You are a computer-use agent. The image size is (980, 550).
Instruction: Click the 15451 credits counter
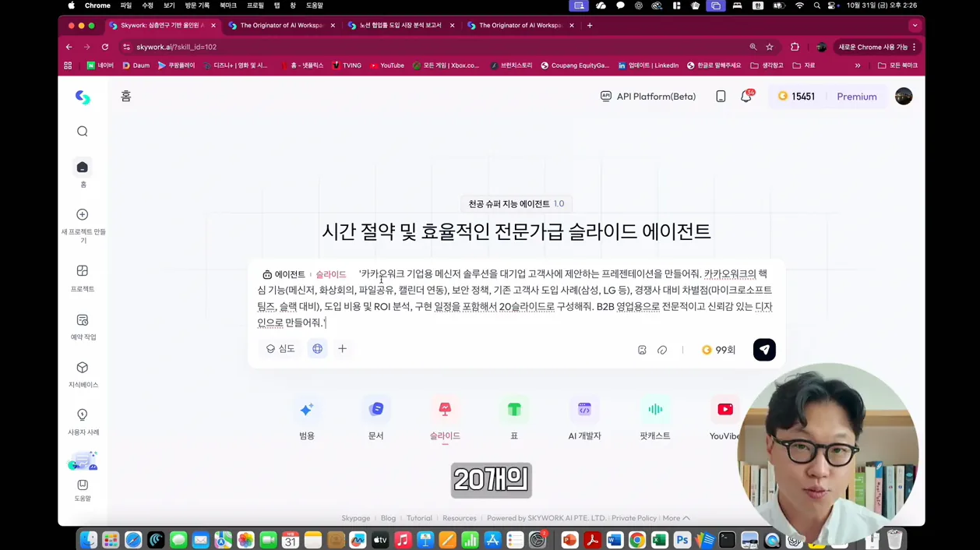click(796, 97)
